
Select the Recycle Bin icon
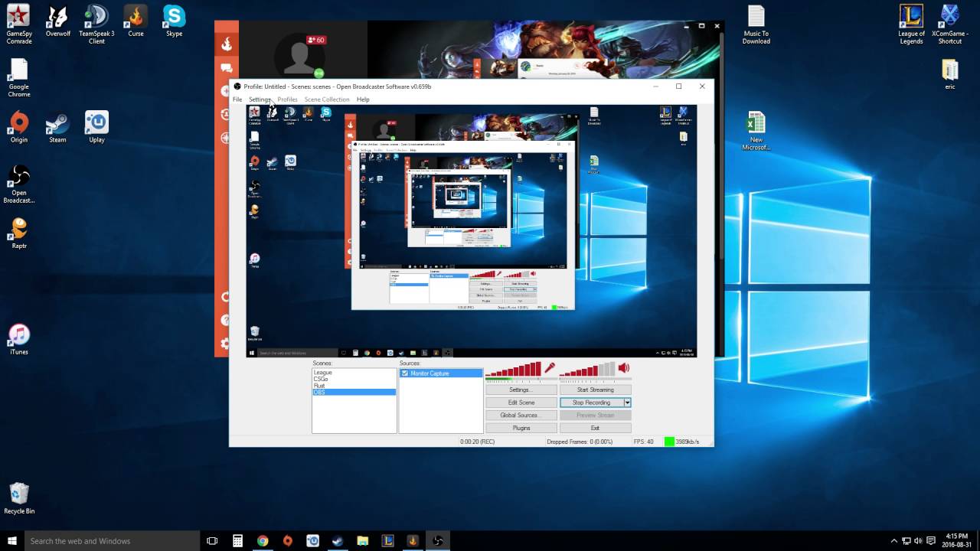(x=19, y=499)
